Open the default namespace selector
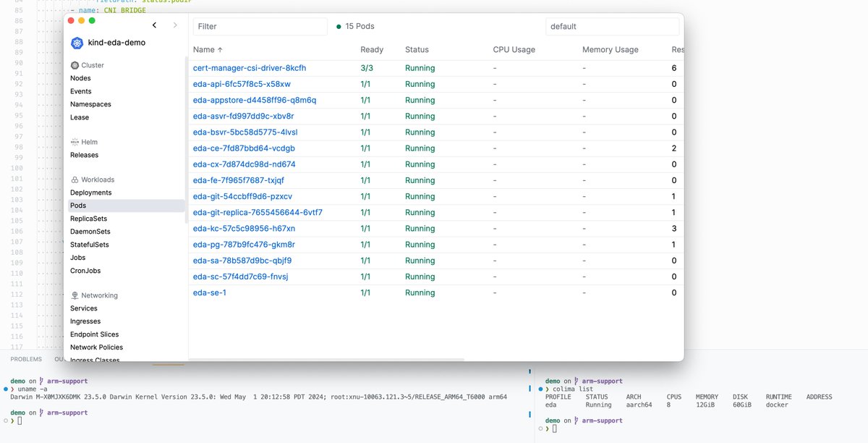The image size is (868, 443). click(612, 26)
